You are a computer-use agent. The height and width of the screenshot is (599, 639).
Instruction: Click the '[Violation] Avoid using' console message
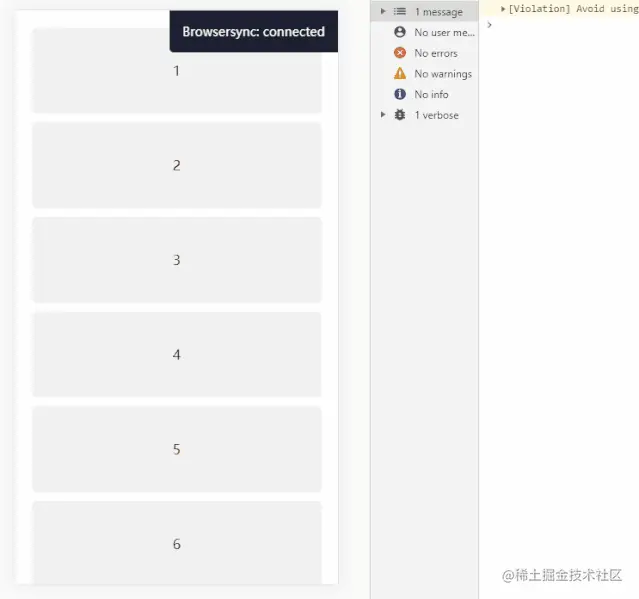573,9
